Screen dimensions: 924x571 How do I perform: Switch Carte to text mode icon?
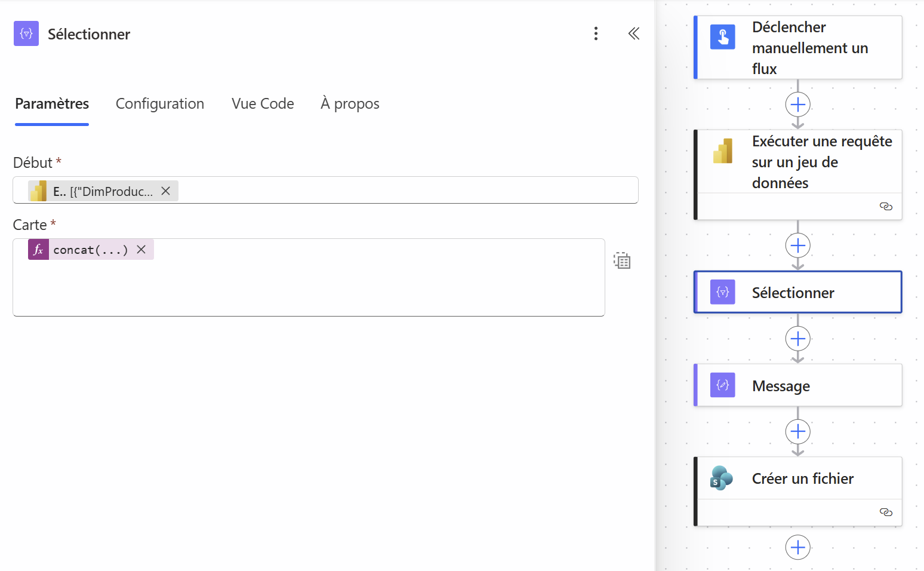(622, 260)
